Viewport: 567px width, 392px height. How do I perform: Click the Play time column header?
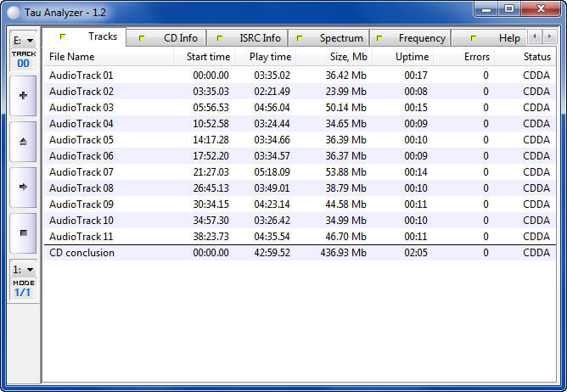(x=270, y=57)
